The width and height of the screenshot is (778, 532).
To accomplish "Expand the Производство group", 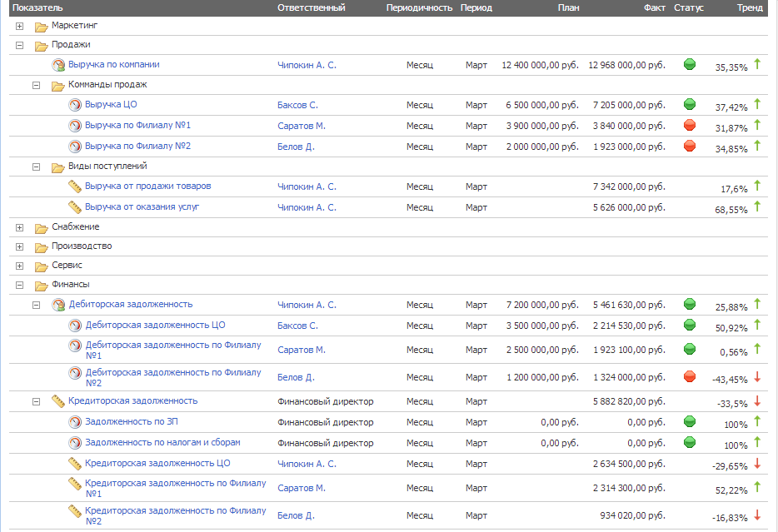I will (19, 246).
